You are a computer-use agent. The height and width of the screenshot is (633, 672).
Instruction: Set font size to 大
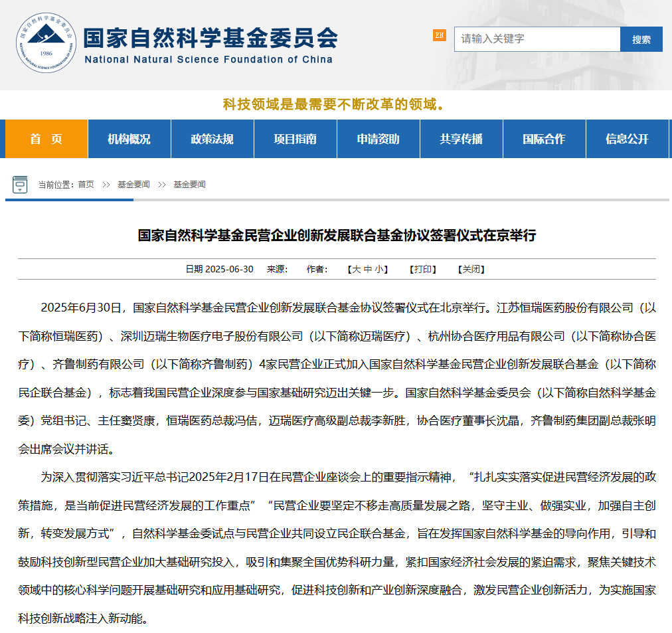(356, 269)
